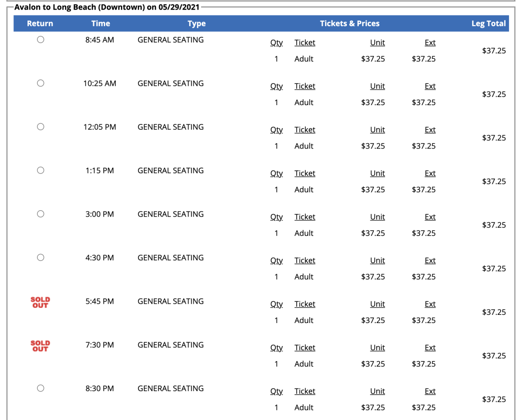Viewport: 521px width, 420px height.
Task: Select the 8:45 AM return radio button
Action: point(41,40)
